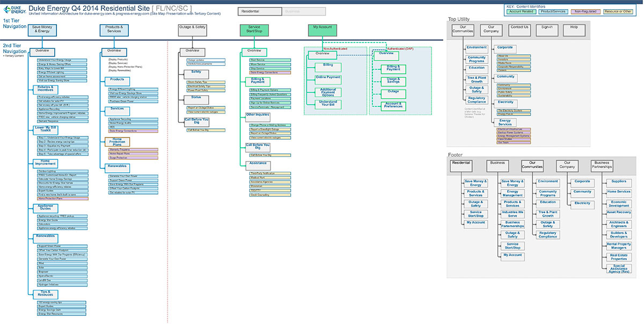Viewport: 644px width, 324px height.
Task: Open My Account in 1st tier navigation
Action: (322, 30)
